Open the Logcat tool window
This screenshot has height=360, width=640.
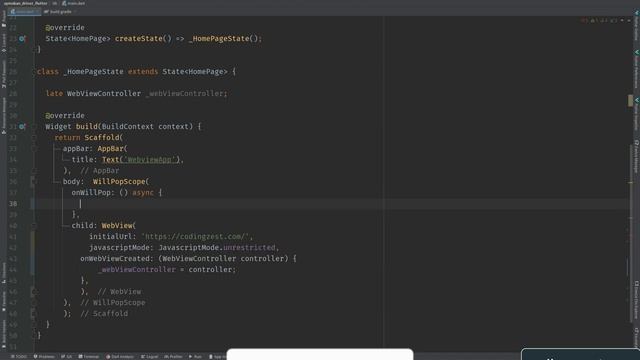tap(149, 357)
